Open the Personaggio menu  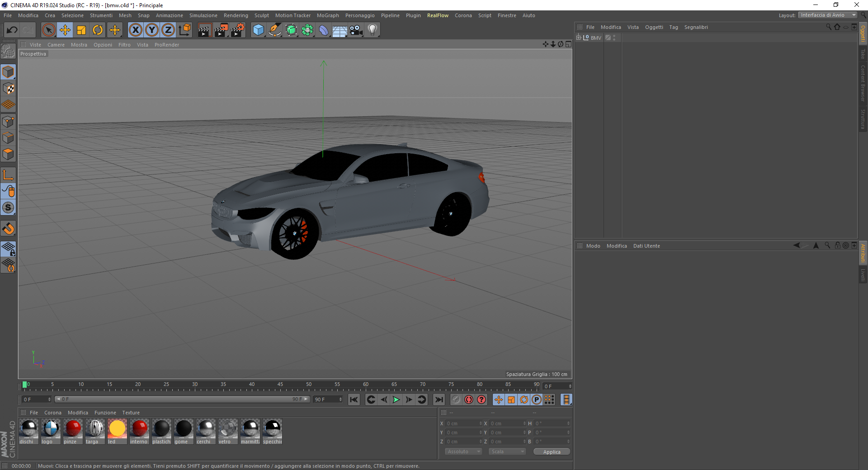tap(360, 15)
